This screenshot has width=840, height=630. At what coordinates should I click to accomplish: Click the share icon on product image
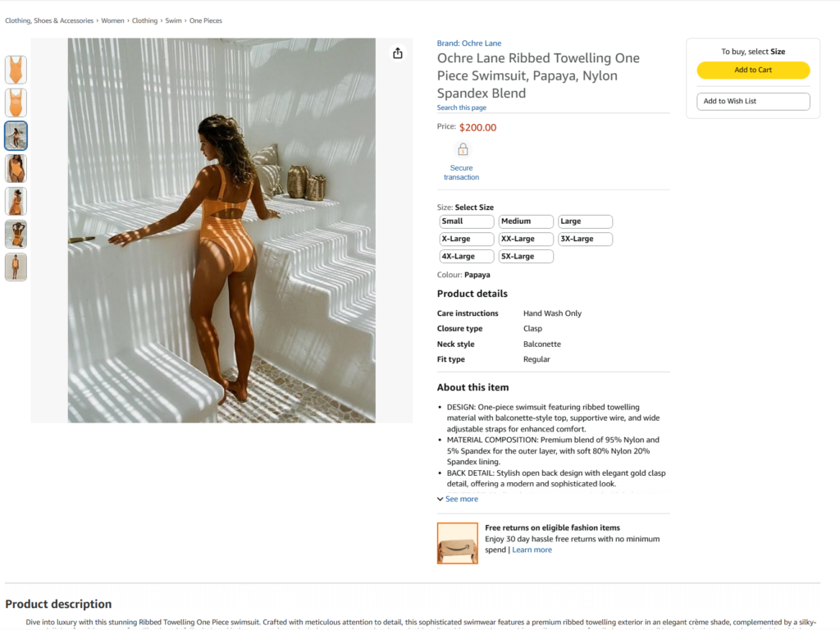point(398,53)
